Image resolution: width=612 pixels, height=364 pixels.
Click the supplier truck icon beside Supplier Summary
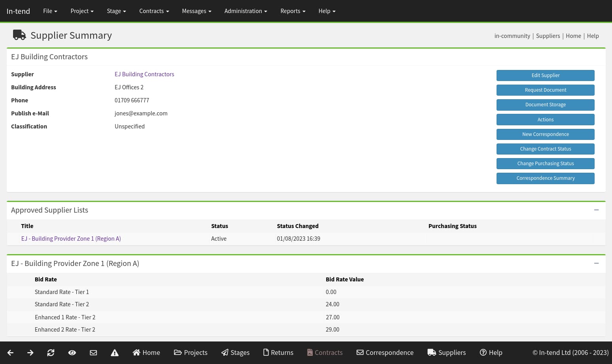(x=19, y=35)
